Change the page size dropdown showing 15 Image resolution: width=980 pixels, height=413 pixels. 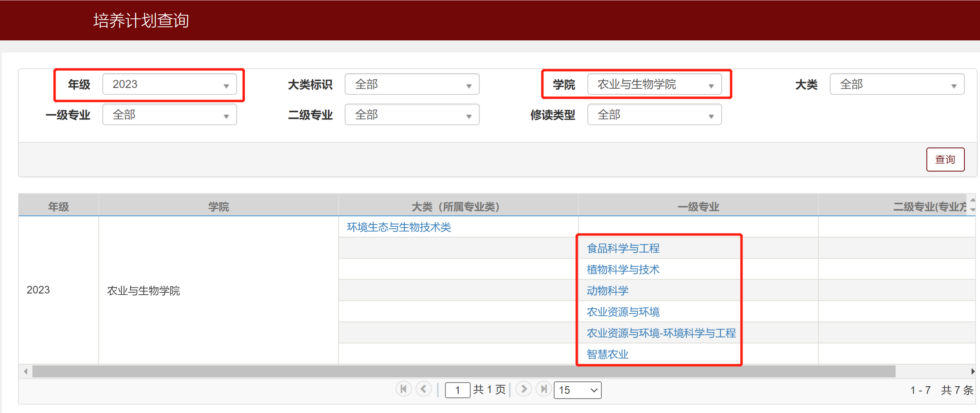coord(577,390)
